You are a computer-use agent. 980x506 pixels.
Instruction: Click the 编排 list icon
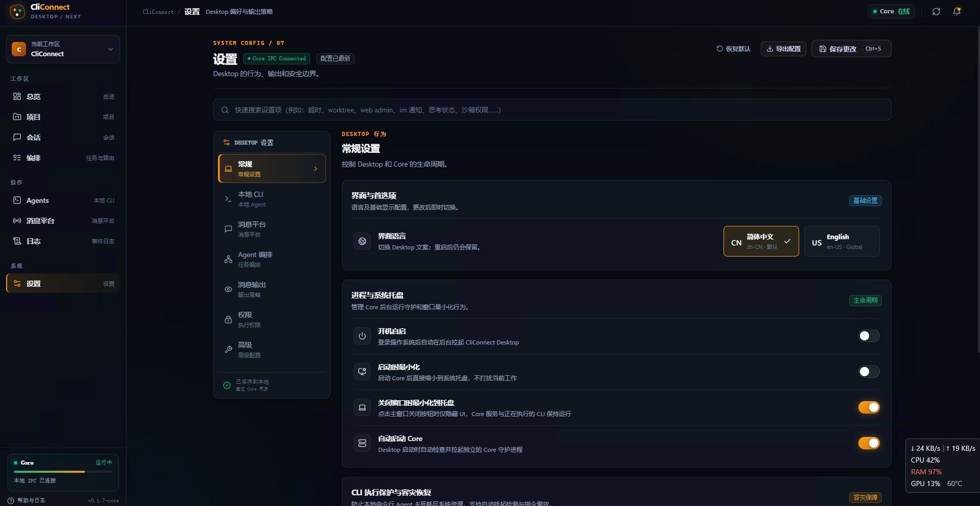coord(17,158)
